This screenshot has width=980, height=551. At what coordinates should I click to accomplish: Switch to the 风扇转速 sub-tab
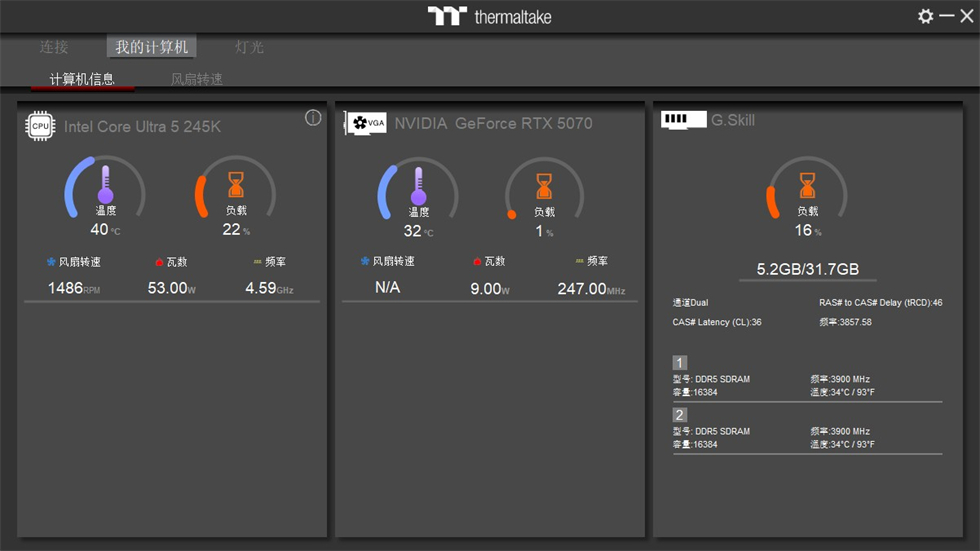[x=196, y=79]
